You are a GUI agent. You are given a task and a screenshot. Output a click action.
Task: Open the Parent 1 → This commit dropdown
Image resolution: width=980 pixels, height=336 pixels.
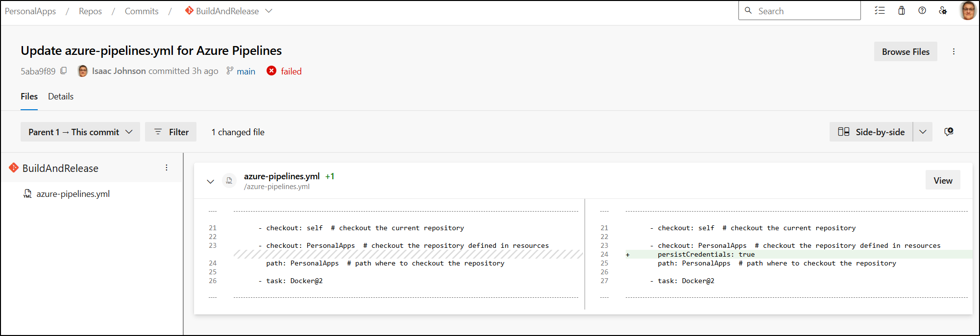tap(80, 132)
